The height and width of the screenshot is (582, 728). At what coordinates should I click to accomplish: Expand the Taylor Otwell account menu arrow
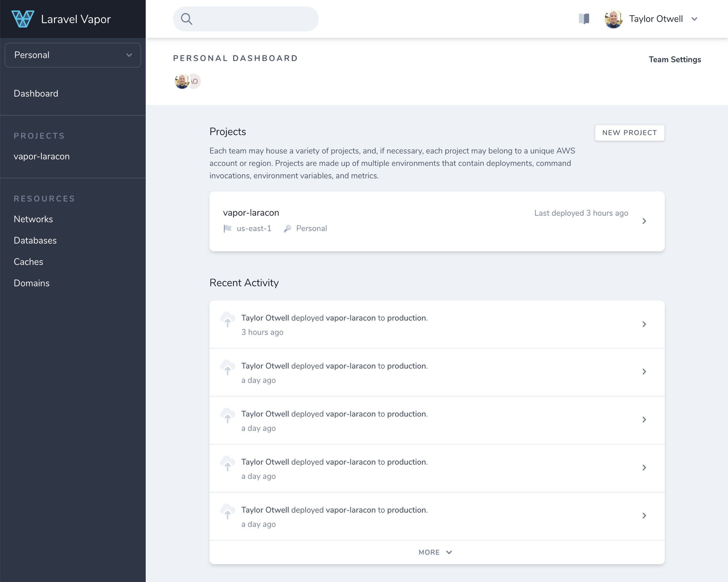pos(694,19)
